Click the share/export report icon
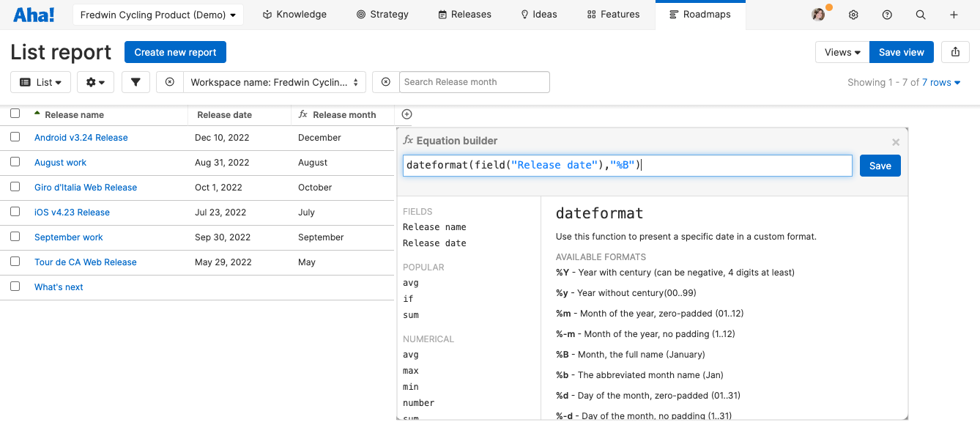The height and width of the screenshot is (436, 980). point(955,52)
